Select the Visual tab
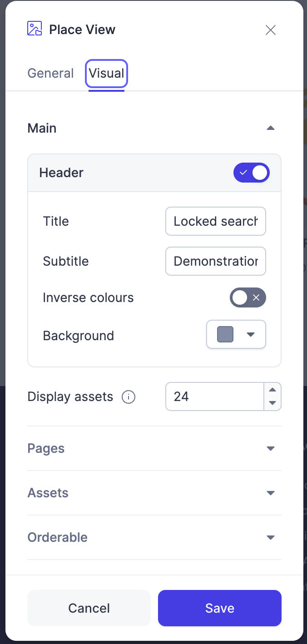This screenshot has width=307, height=644. tap(106, 74)
